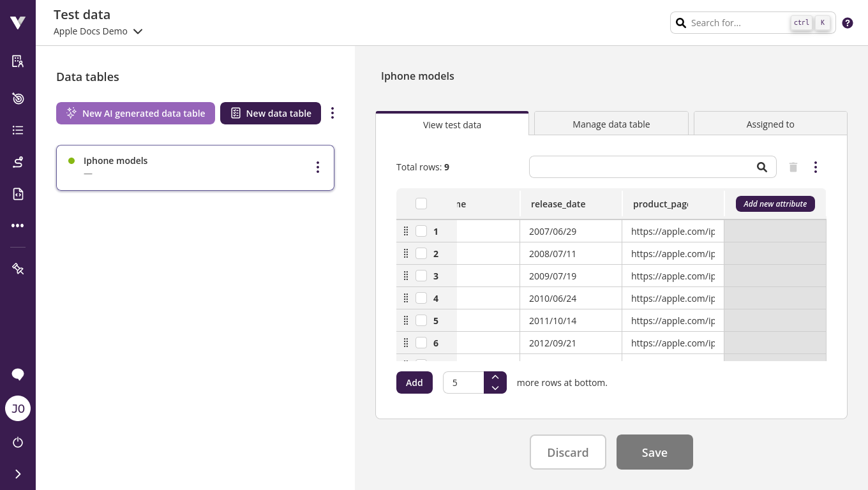This screenshot has height=490, width=868.
Task: Expand the Apple Docs Demo workspace dropdown
Action: [x=138, y=31]
